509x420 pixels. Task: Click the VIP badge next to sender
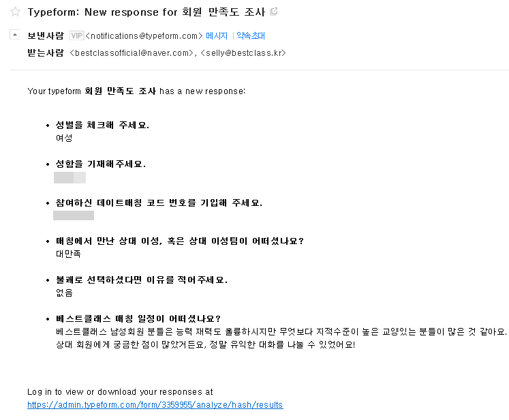76,35
